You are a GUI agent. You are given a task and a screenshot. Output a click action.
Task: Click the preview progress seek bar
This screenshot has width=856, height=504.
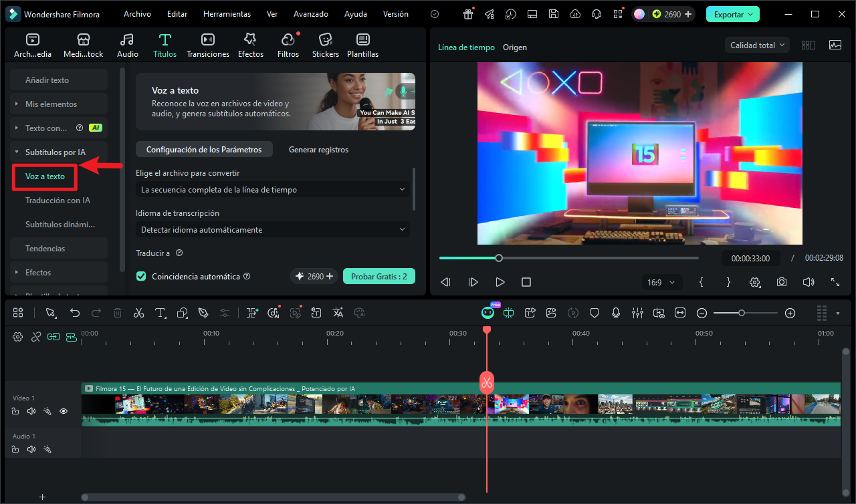(x=569, y=258)
